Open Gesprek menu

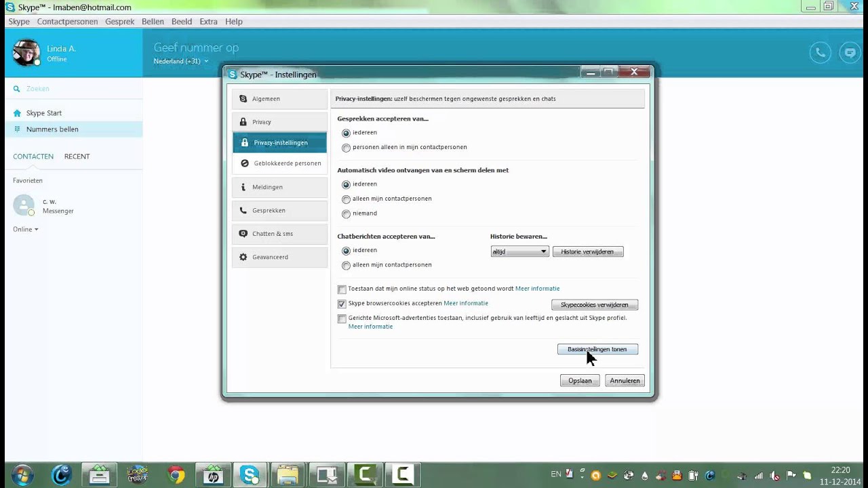click(120, 22)
